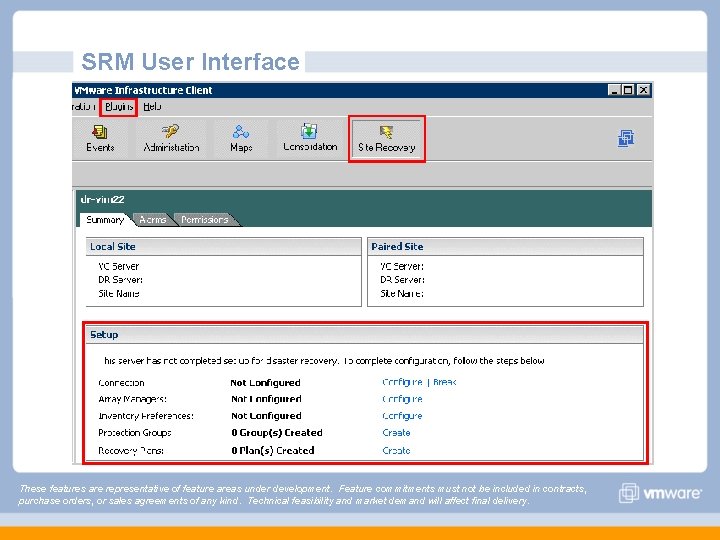Viewport: 720px width, 540px height.
Task: Select the 'Array Managers:' label
Action: pyautogui.click(x=132, y=399)
